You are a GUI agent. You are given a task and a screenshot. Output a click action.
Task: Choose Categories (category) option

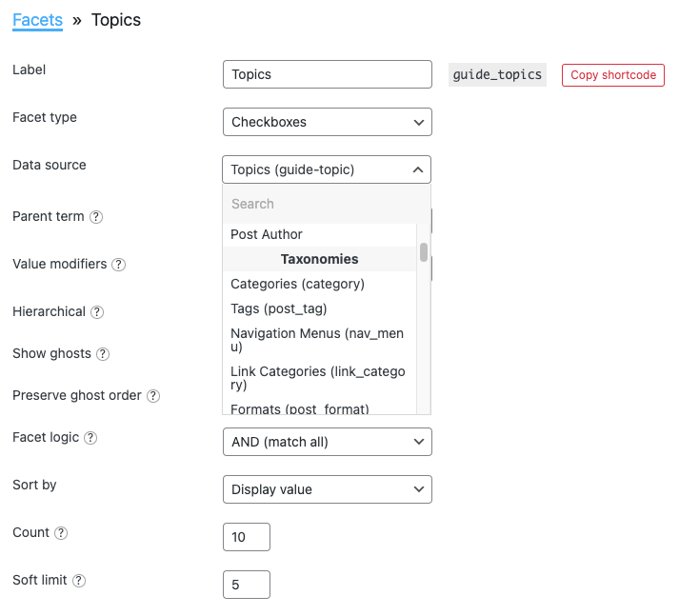tap(320, 284)
